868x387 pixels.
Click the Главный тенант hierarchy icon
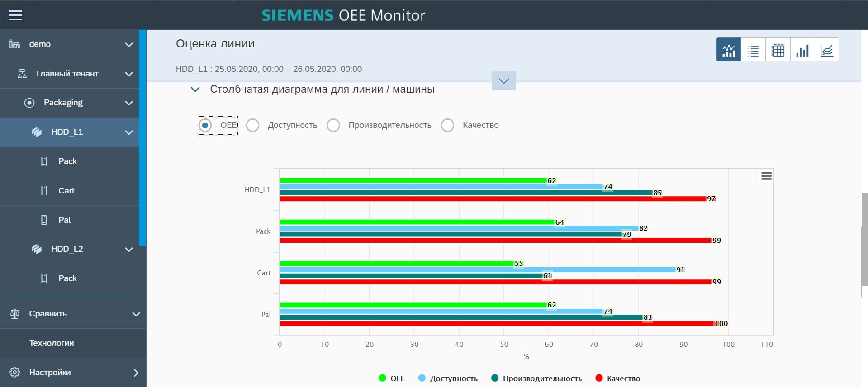(22, 74)
